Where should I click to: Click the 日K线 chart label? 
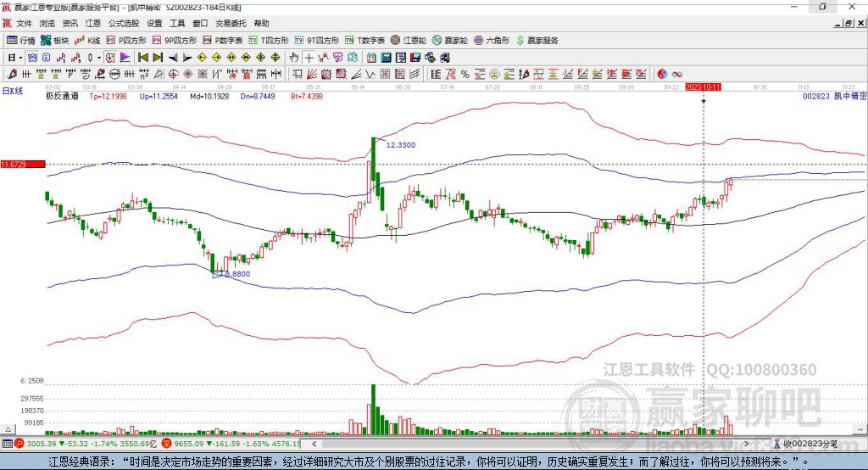coord(13,92)
